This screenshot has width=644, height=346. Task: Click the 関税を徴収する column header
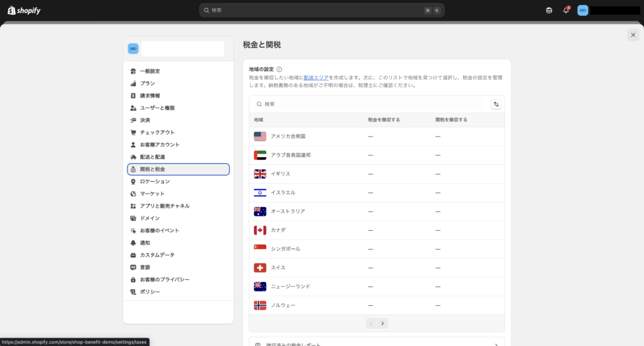click(451, 120)
